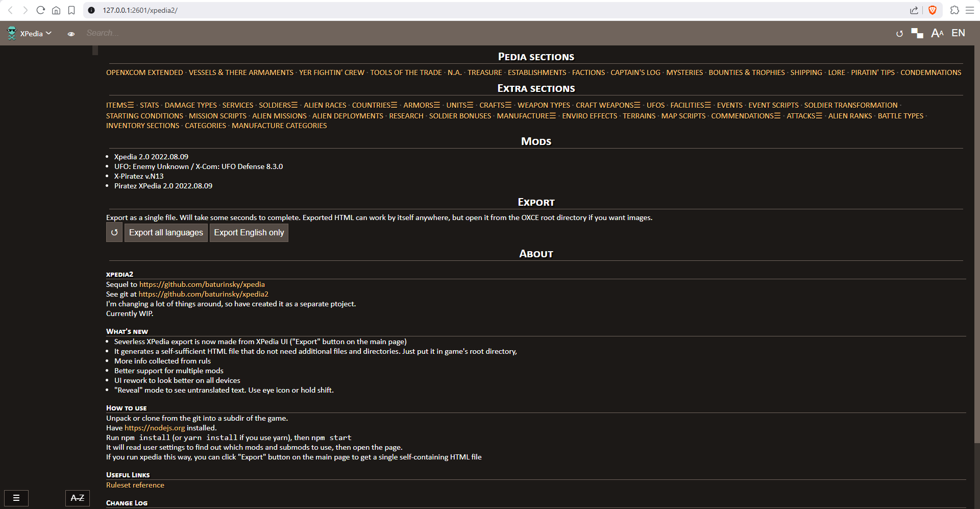The height and width of the screenshot is (509, 980).
Task: Click the site info icon in address bar
Action: [x=91, y=10]
